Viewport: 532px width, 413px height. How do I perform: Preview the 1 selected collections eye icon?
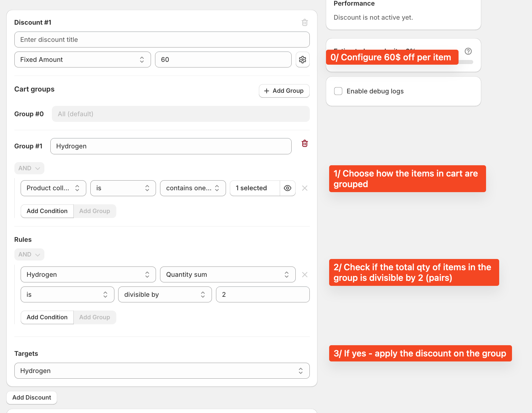coord(287,188)
